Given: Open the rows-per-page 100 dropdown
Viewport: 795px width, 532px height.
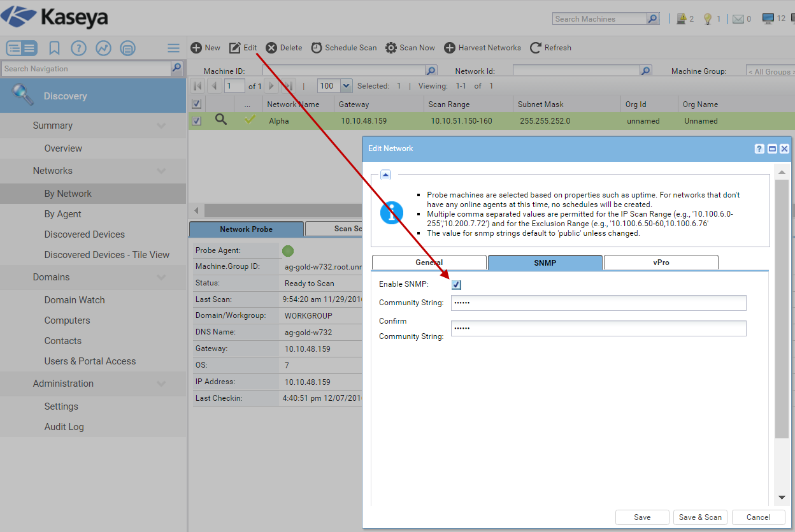Looking at the screenshot, I should coord(346,85).
